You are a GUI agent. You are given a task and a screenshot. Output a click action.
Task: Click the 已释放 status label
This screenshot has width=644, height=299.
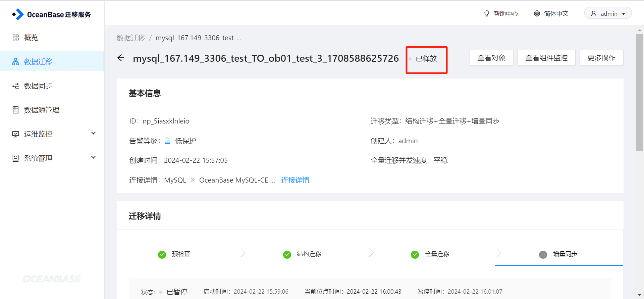pyautogui.click(x=426, y=59)
